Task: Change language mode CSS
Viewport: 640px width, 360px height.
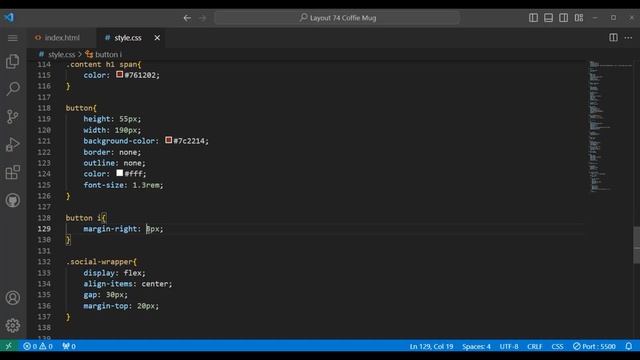Action: [x=558, y=346]
